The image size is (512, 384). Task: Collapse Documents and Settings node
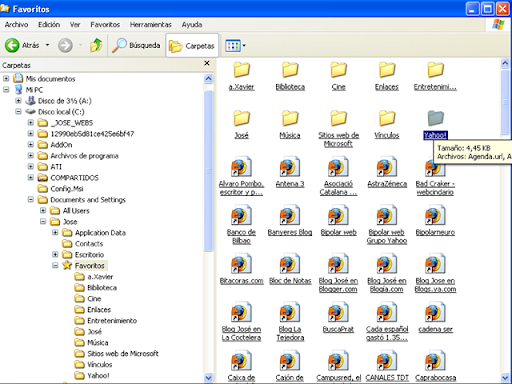[x=31, y=200]
